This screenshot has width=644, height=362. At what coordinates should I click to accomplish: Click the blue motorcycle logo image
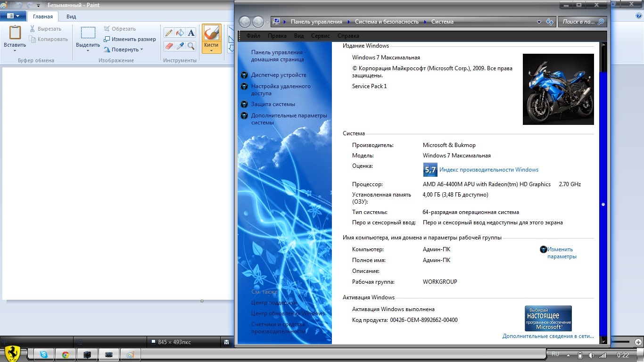558,89
